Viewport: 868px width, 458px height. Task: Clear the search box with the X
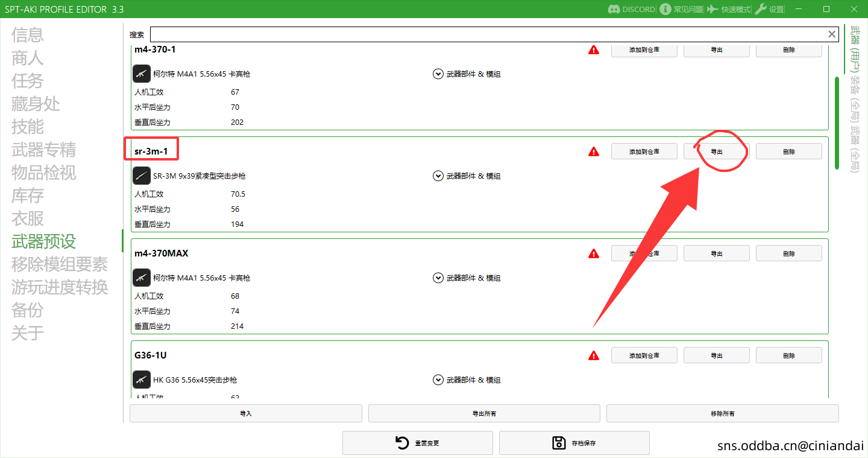point(832,34)
